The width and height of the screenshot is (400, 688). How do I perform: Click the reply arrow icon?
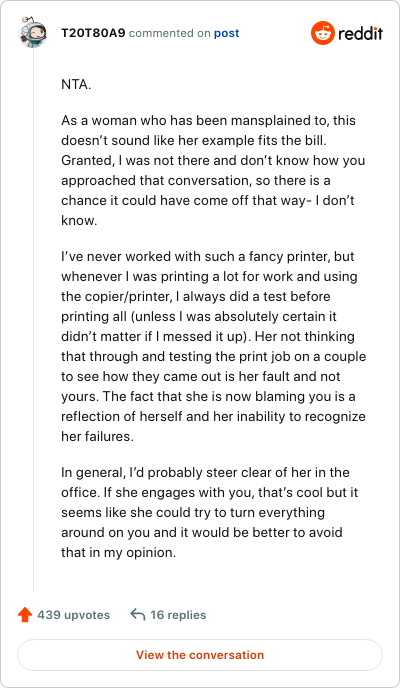138,614
